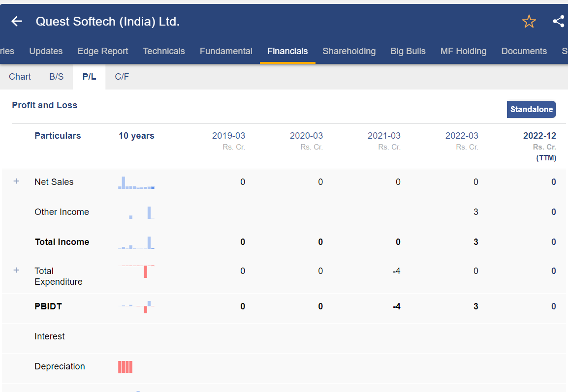
Task: Expand the Total Expenditure row
Action: (x=16, y=270)
